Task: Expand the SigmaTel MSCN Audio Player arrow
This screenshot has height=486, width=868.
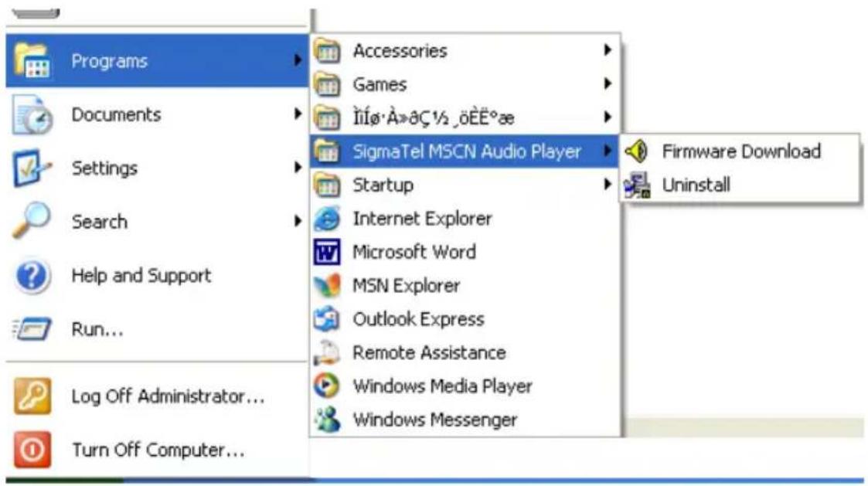Action: 608,151
